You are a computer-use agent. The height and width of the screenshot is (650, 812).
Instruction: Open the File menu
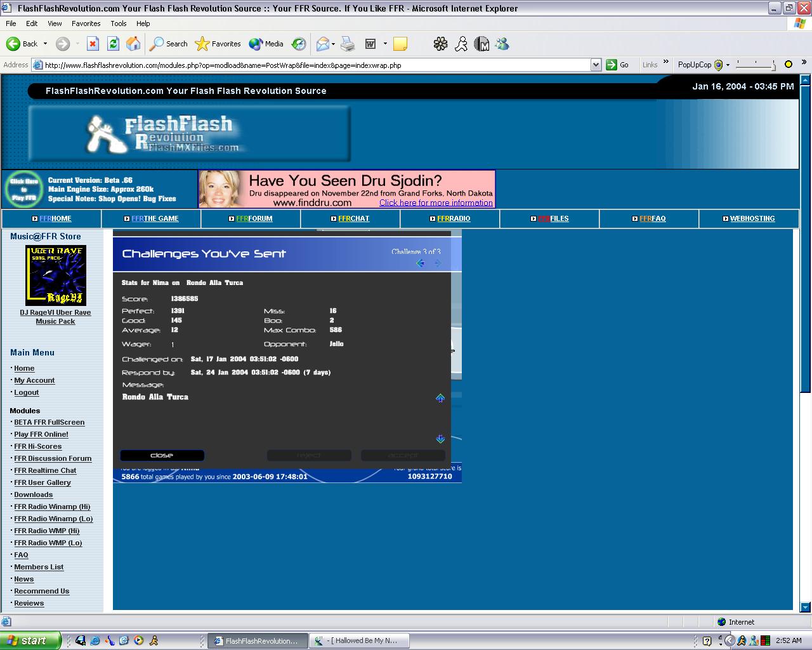coord(11,23)
